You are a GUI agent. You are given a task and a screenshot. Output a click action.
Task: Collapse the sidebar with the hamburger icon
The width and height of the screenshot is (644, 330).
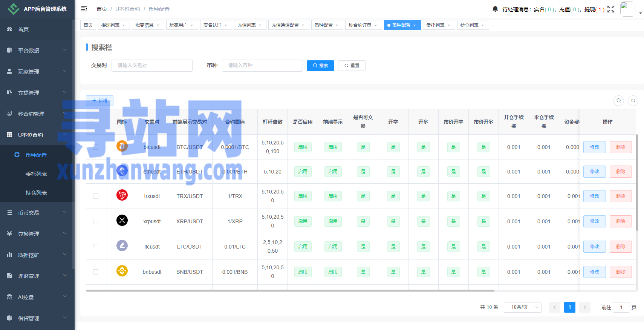(84, 9)
